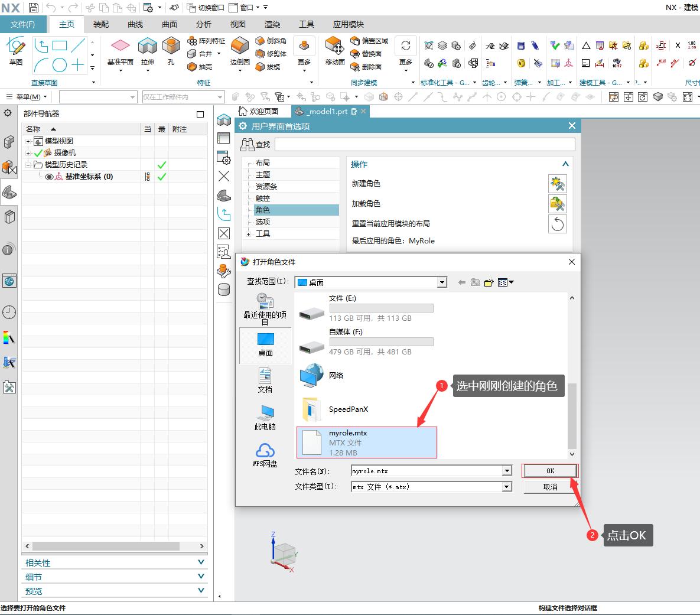Open the 移动面 move face tool
700x615 pixels.
[x=334, y=47]
